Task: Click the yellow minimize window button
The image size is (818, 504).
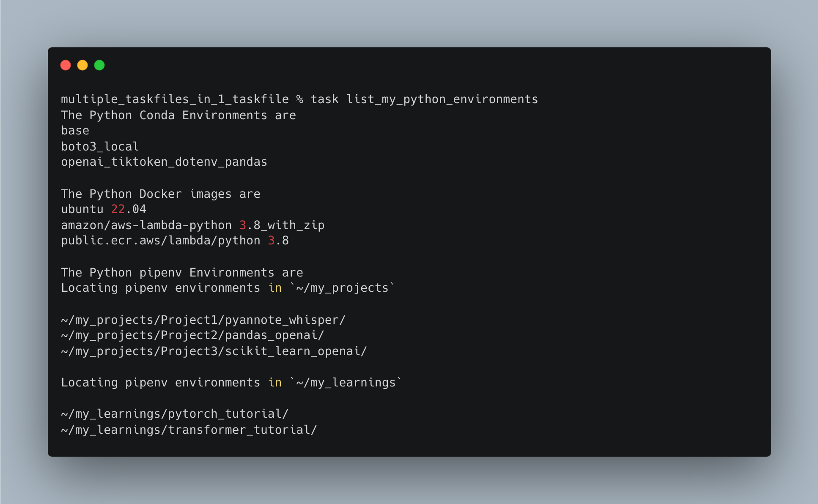Action: [x=82, y=65]
